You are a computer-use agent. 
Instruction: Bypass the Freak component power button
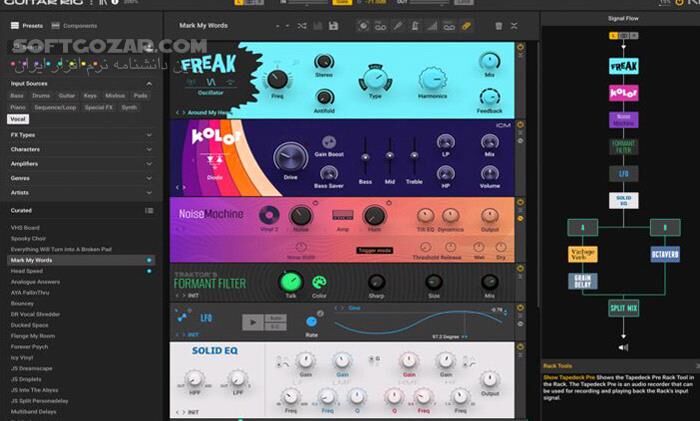(x=520, y=46)
